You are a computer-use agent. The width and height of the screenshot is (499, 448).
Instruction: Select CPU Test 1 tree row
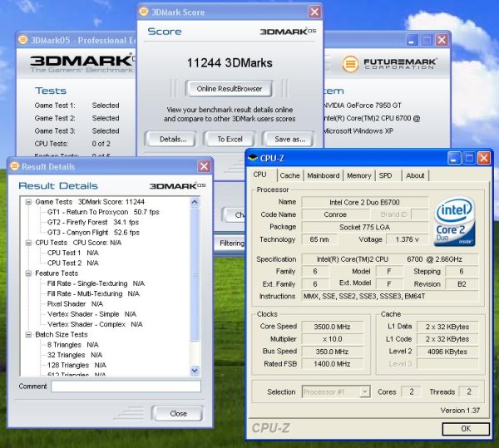click(x=73, y=253)
